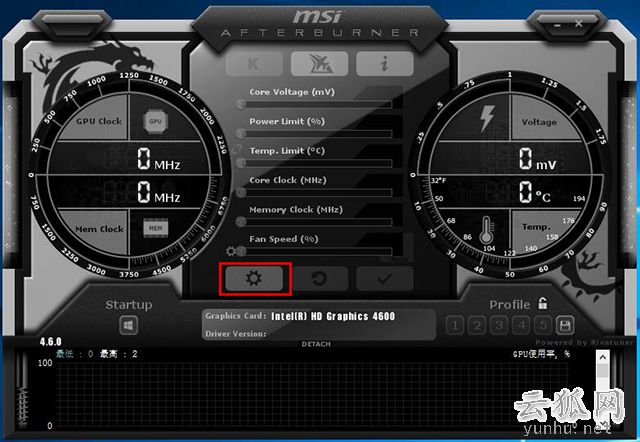The image size is (640, 442).
Task: Open settings with the gear button
Action: (254, 279)
